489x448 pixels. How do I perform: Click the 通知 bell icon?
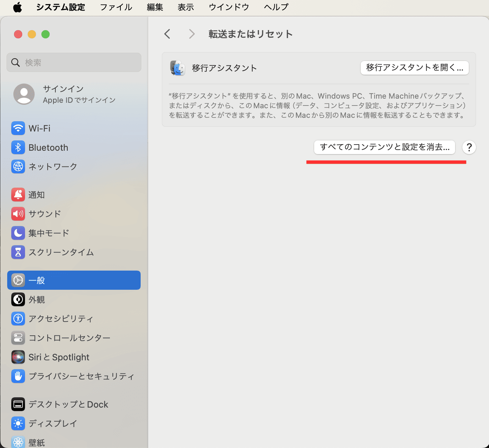(x=18, y=195)
